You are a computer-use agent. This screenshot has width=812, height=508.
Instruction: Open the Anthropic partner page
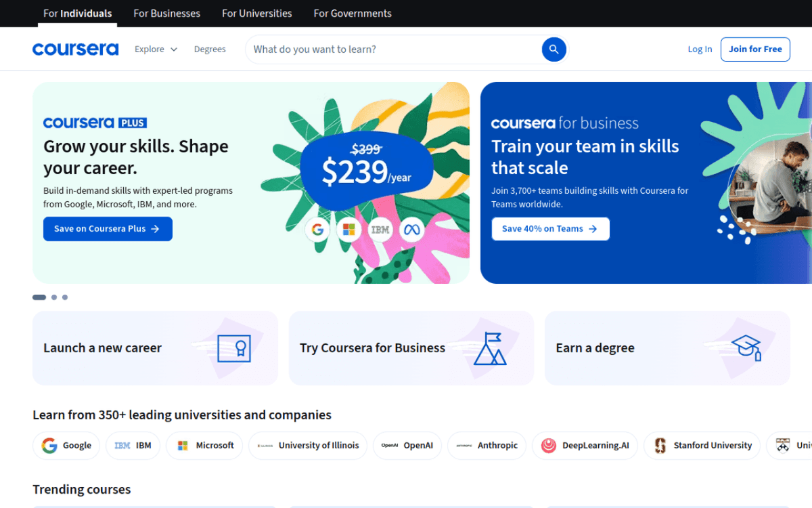pos(487,445)
